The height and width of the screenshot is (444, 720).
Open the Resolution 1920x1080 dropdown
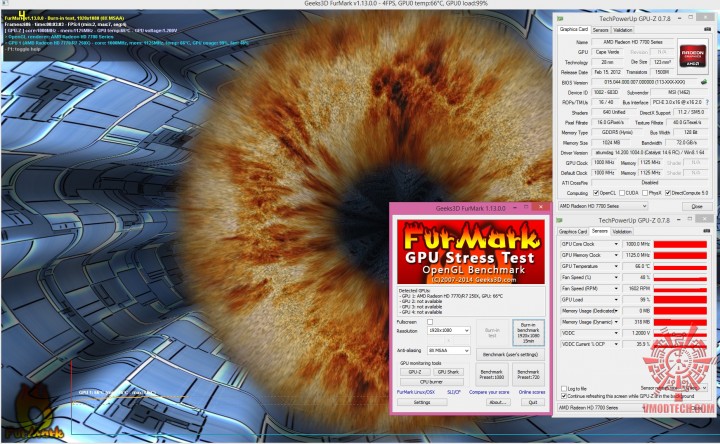coord(449,331)
